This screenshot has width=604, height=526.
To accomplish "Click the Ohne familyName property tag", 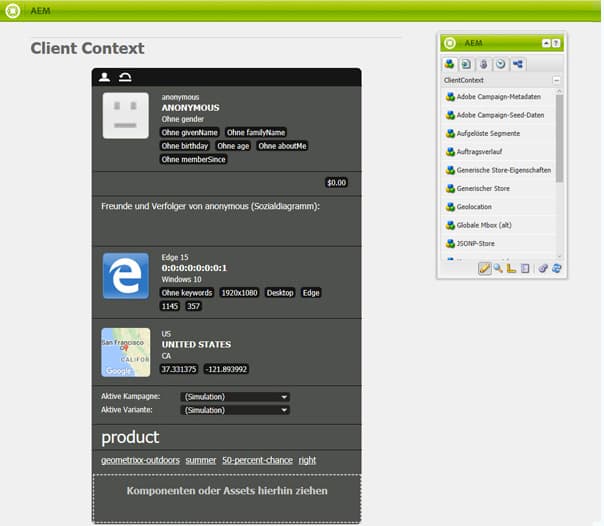I will pos(256,132).
